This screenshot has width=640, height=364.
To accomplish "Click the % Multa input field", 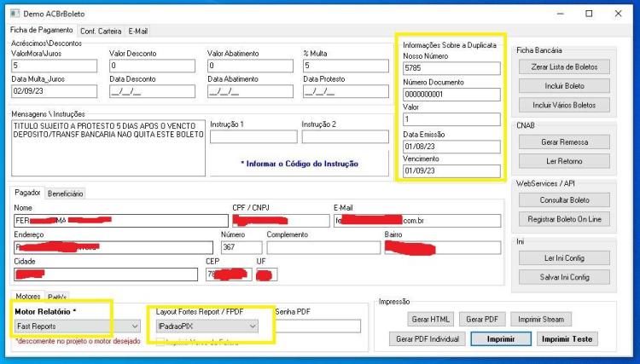I will pyautogui.click(x=346, y=66).
